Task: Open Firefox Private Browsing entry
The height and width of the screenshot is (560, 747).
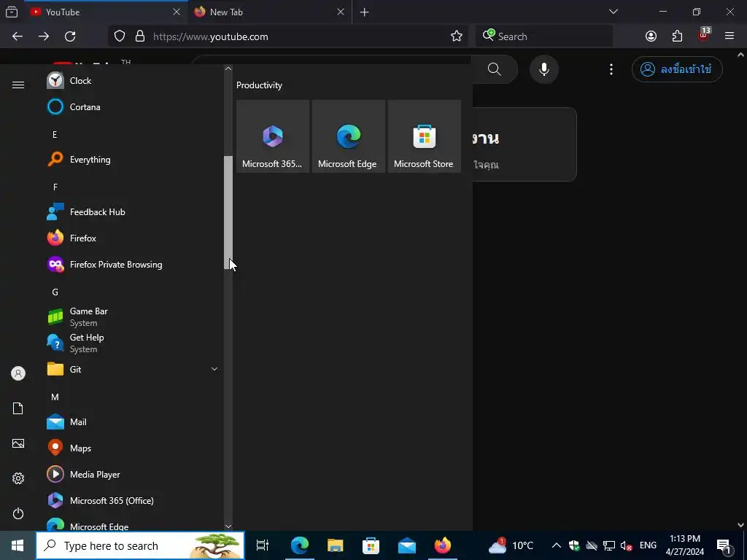Action: [133, 264]
